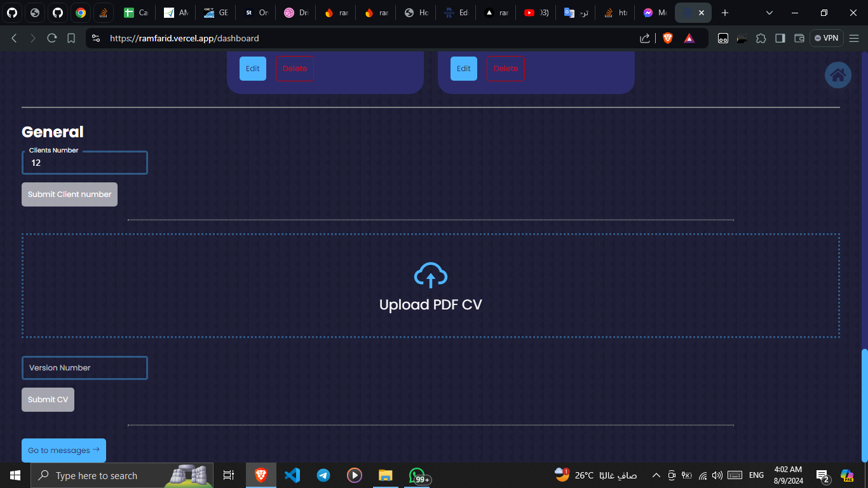Click the cloud upload icon
Image resolution: width=868 pixels, height=488 pixels.
click(431, 275)
